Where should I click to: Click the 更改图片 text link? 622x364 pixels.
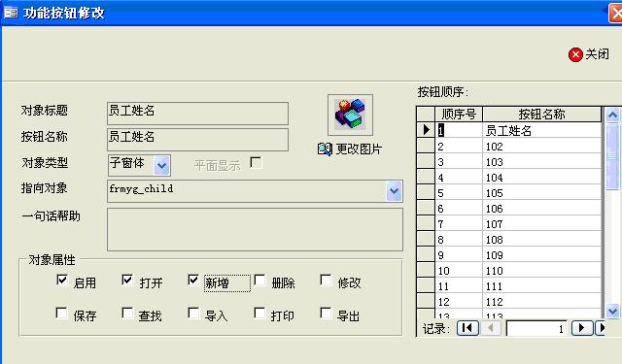click(359, 149)
